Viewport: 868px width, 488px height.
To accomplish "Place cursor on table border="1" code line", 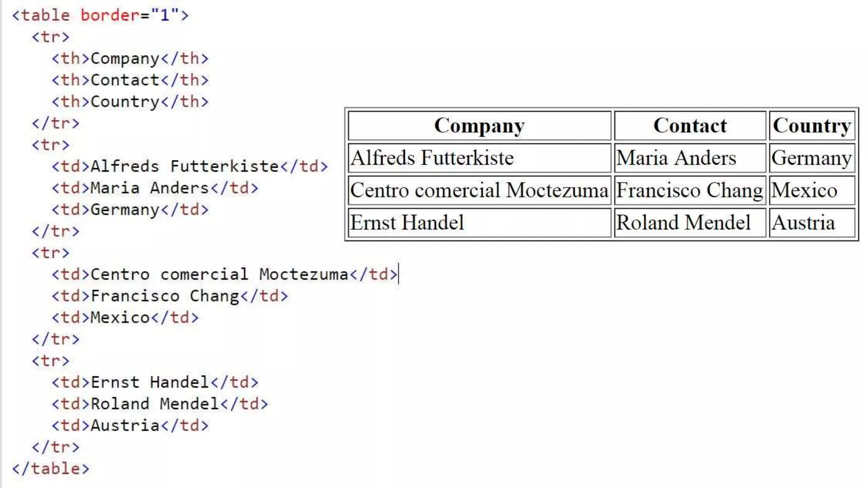I will click(100, 16).
